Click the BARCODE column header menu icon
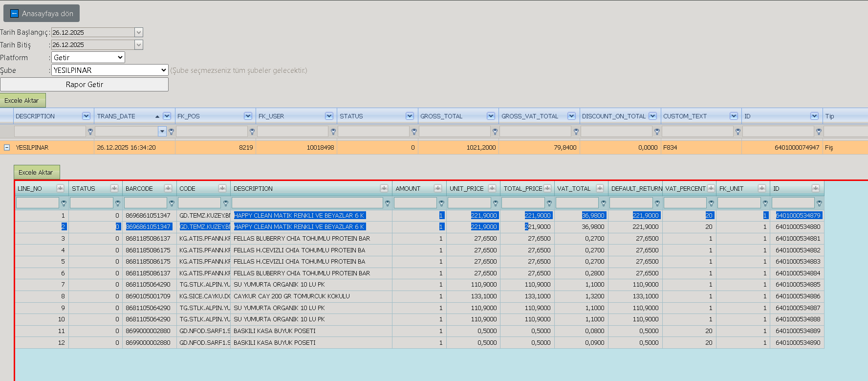The height and width of the screenshot is (381, 868). pos(168,188)
